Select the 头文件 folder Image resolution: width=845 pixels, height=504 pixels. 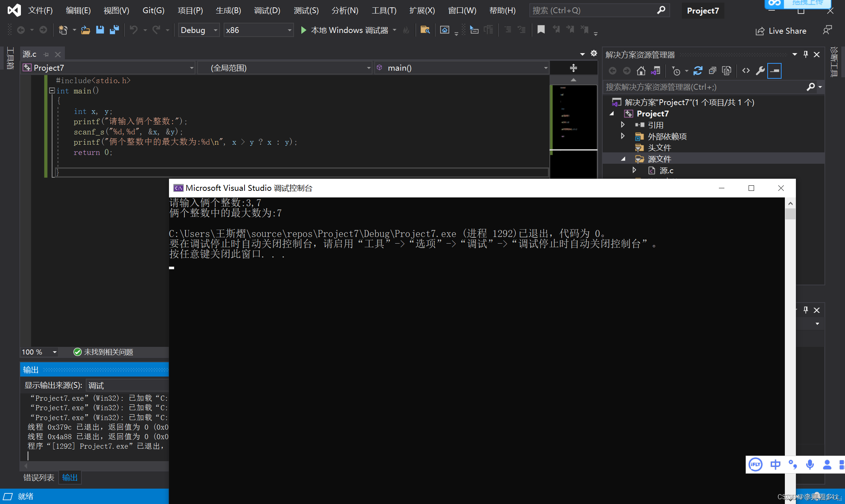tap(659, 148)
